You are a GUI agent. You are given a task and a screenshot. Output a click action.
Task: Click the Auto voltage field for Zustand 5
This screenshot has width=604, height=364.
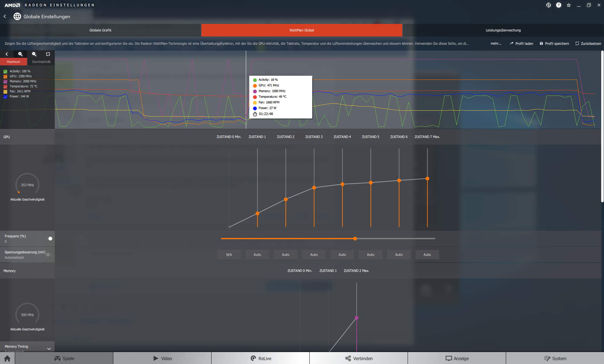[x=370, y=255]
